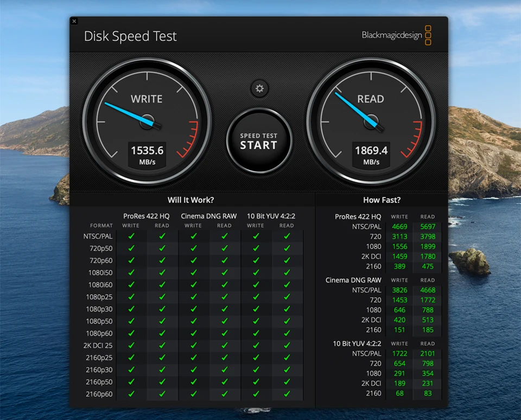Select the 2160p60 format row label
The height and width of the screenshot is (420, 521).
click(99, 394)
